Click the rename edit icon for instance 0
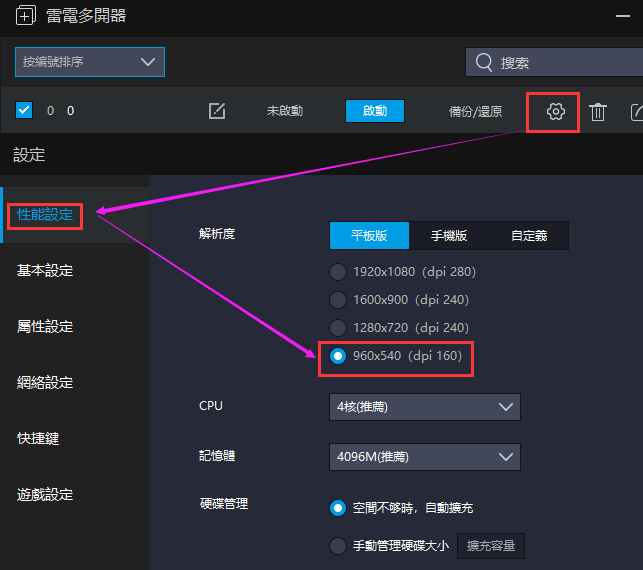Viewport: 643px width, 570px height. pos(217,111)
